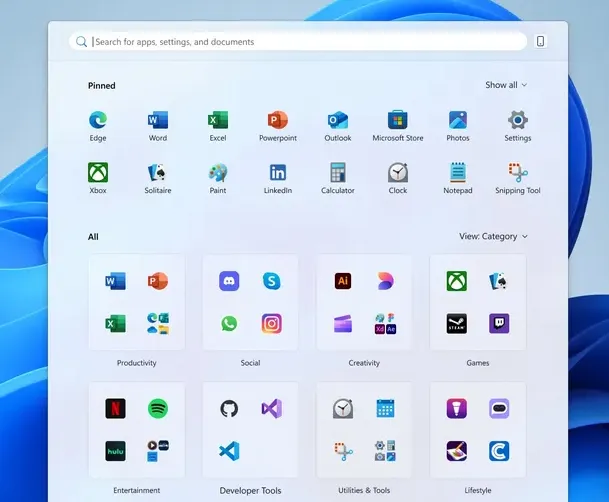Viewport: 609px width, 502px height.
Task: Open the Productivity category label
Action: pyautogui.click(x=137, y=363)
